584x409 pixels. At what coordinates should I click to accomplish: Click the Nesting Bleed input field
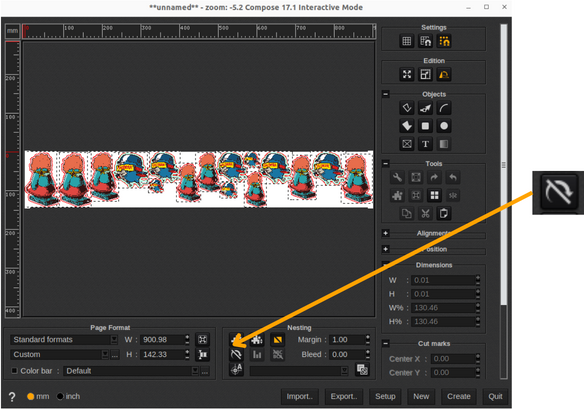[347, 354]
